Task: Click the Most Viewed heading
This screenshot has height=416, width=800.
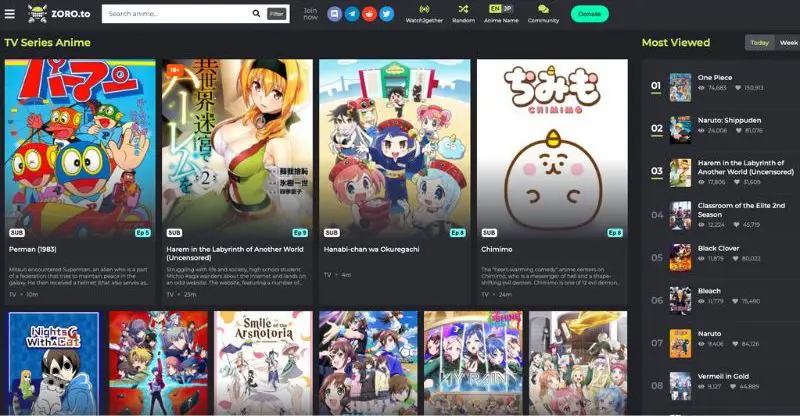Action: tap(676, 43)
